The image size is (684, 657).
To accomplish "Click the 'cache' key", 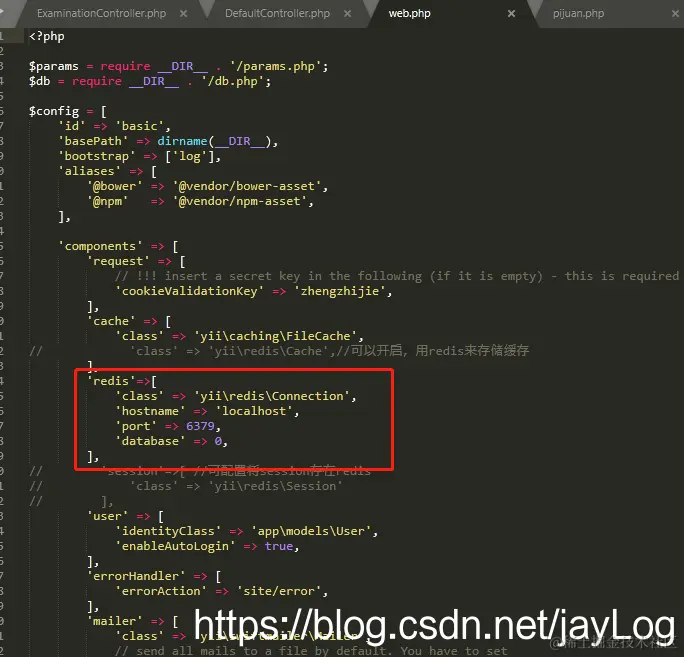I will (x=111, y=322).
